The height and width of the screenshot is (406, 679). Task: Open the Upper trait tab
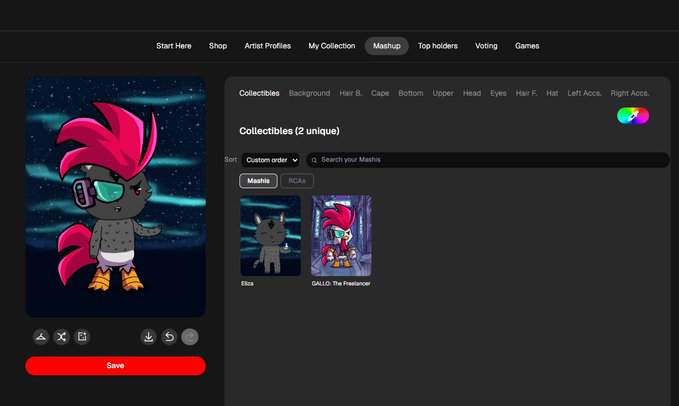(x=443, y=93)
